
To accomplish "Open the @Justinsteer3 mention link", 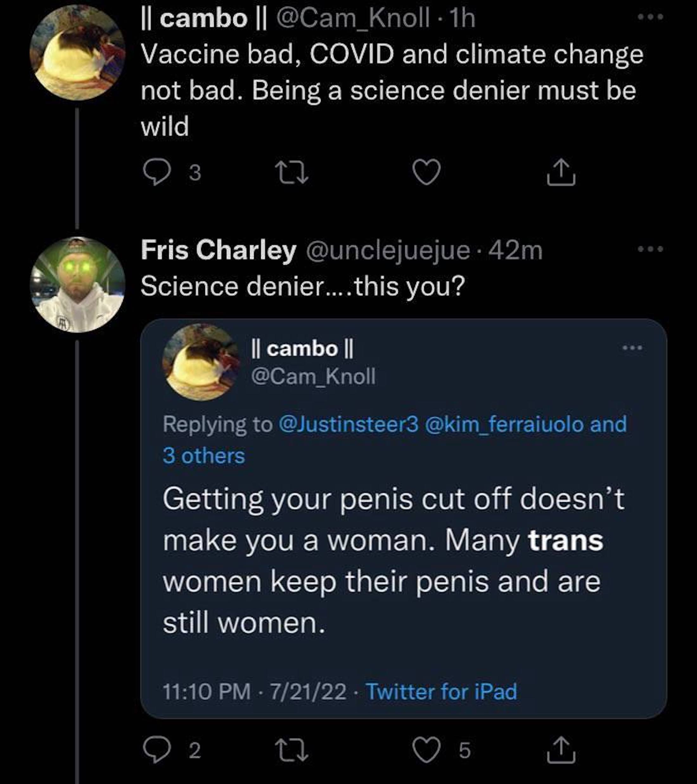I will [x=348, y=424].
